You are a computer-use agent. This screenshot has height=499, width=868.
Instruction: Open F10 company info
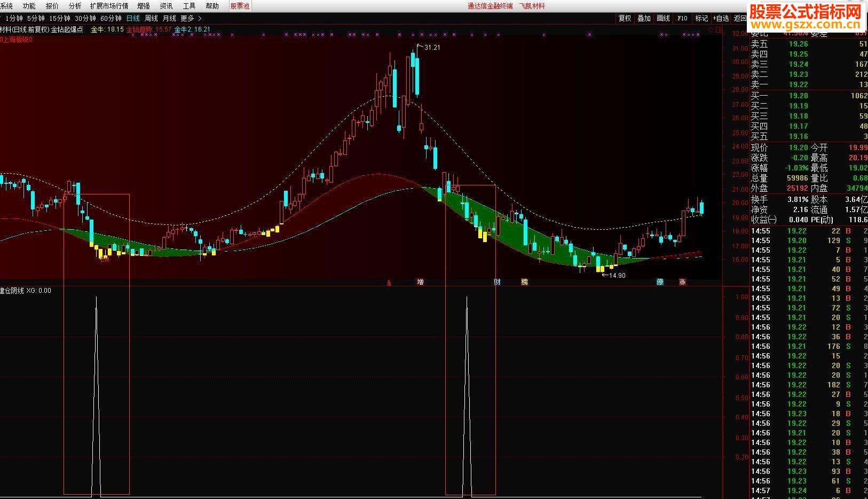[682, 18]
